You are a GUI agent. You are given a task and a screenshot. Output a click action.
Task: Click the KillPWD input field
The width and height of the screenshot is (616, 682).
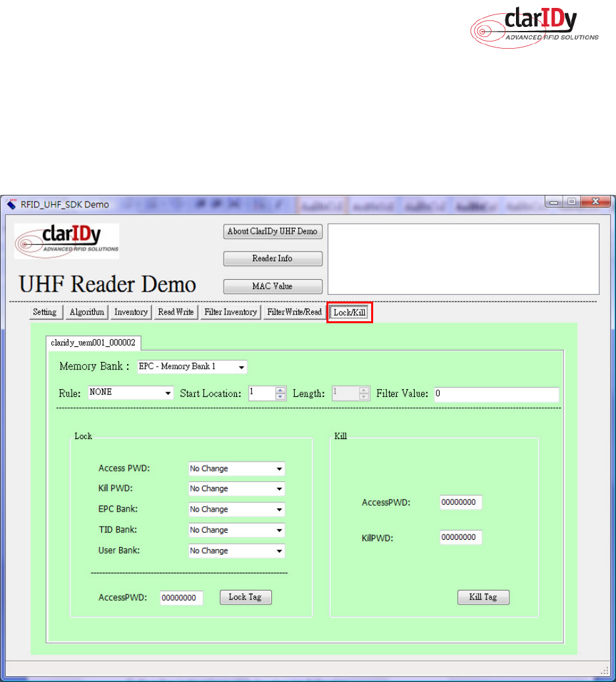pyautogui.click(x=461, y=537)
